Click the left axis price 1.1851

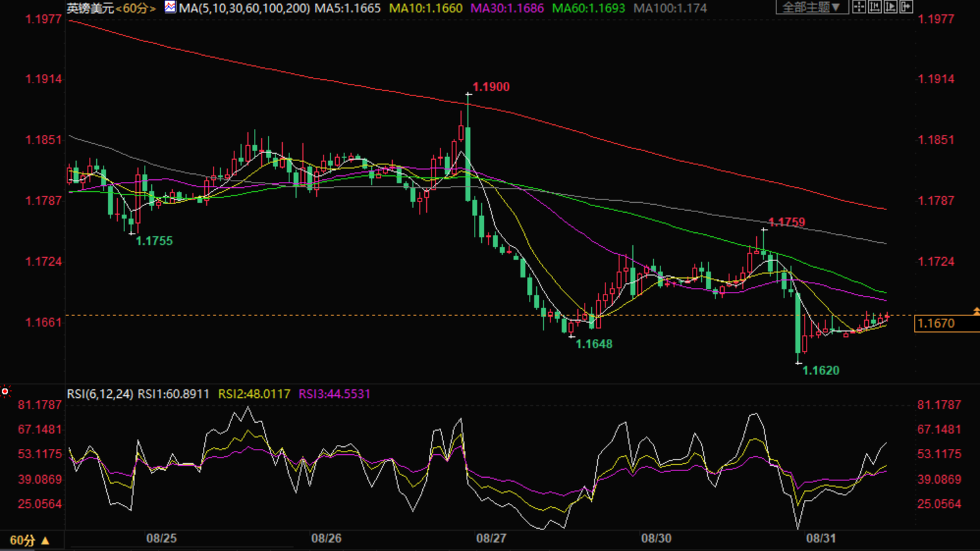(x=44, y=140)
